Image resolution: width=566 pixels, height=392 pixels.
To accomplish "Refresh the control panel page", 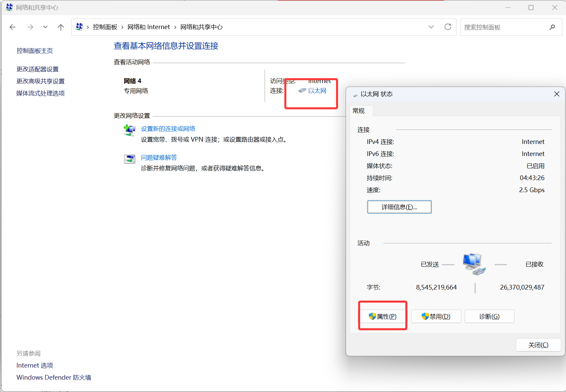I will point(448,27).
